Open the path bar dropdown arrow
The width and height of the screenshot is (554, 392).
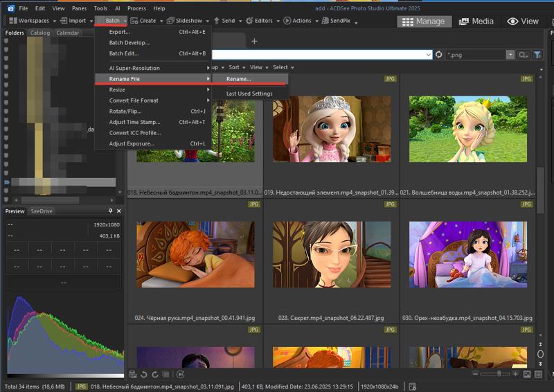pos(428,55)
